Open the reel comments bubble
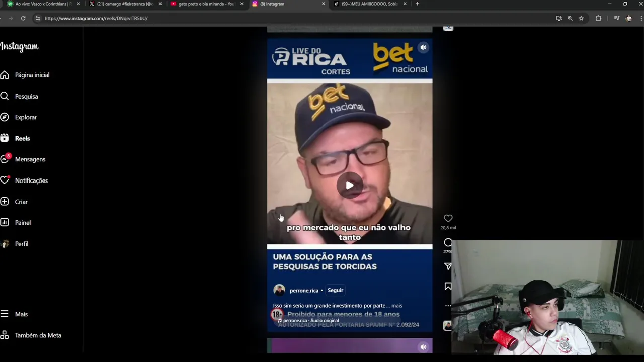The height and width of the screenshot is (362, 644). tap(448, 242)
